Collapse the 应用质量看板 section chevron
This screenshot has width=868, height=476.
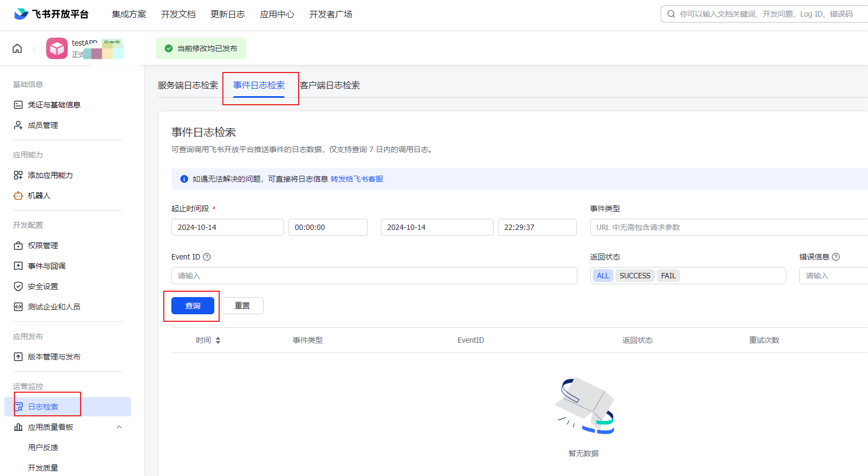point(119,427)
